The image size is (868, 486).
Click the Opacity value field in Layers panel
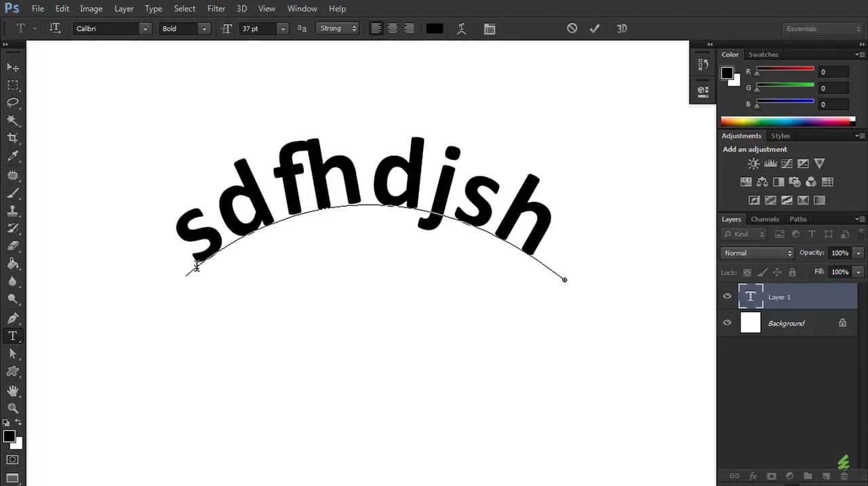(x=841, y=252)
